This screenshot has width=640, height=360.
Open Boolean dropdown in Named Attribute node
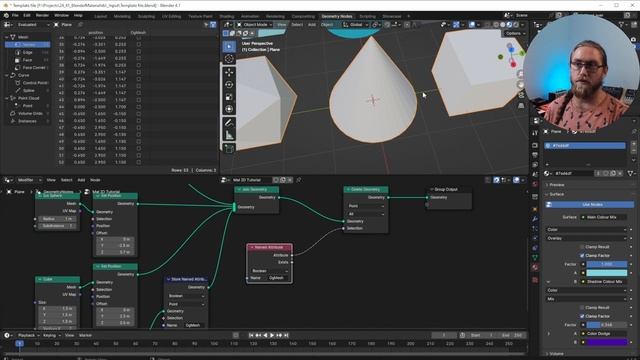pyautogui.click(x=269, y=271)
